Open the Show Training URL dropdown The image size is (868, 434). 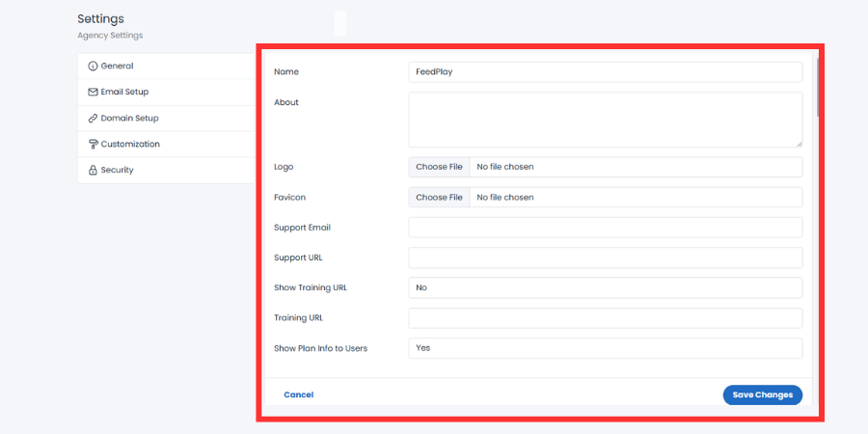[605, 287]
